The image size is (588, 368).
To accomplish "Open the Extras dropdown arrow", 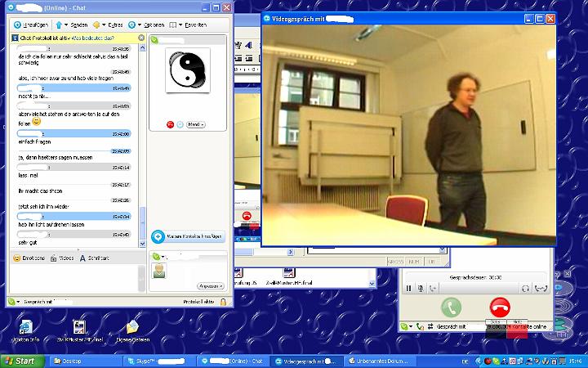I will [104, 25].
